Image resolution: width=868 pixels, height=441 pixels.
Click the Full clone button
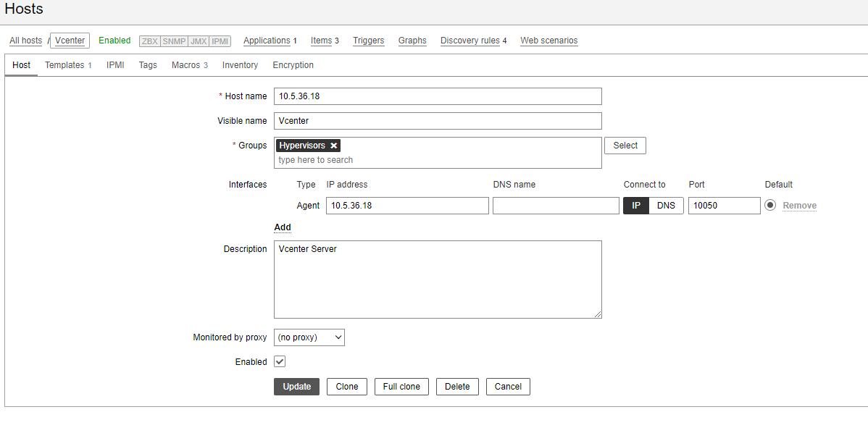[401, 387]
